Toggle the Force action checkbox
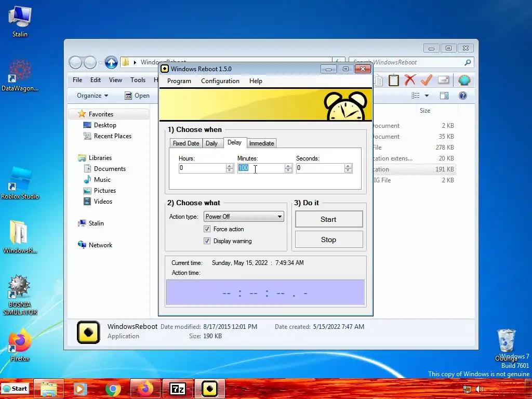 207,229
